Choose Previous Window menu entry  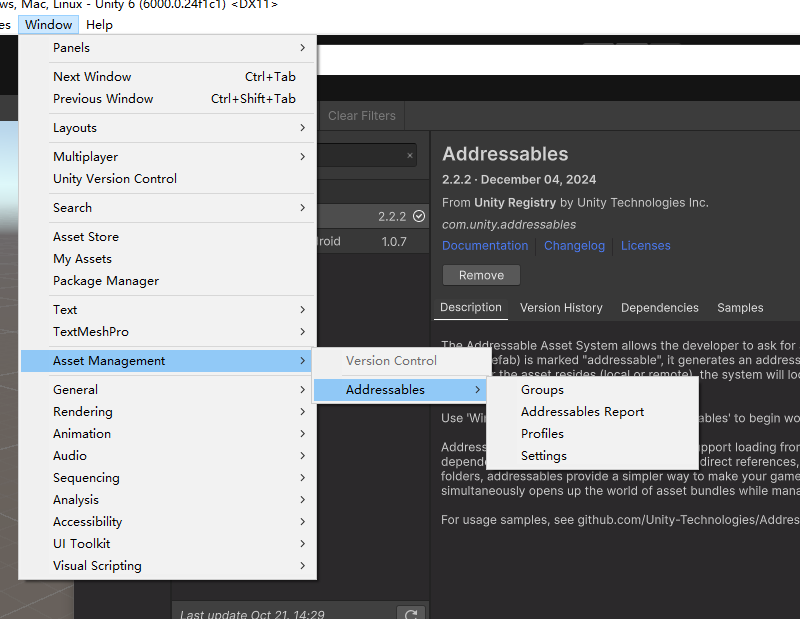167,98
